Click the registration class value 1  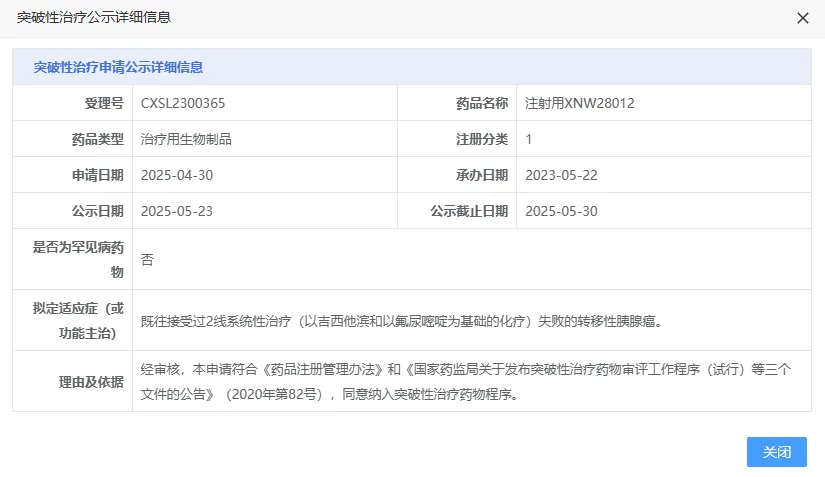pos(529,139)
